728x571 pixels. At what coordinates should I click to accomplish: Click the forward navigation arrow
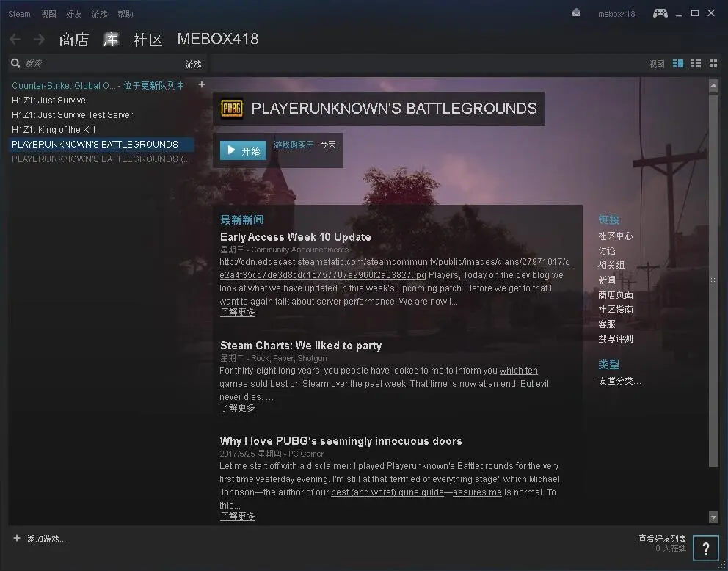tap(40, 40)
